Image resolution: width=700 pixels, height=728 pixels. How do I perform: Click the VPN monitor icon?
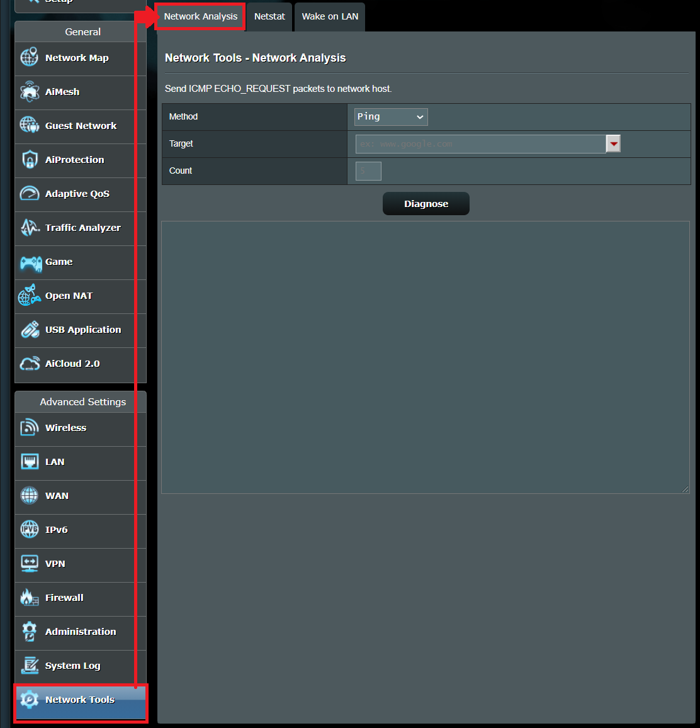click(29, 564)
